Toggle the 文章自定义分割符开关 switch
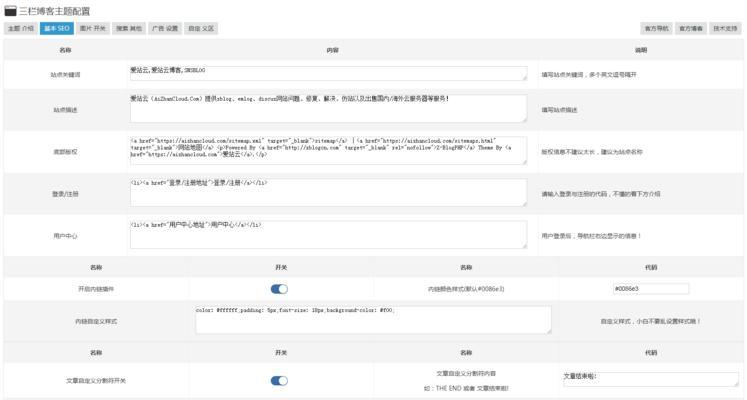 click(279, 380)
